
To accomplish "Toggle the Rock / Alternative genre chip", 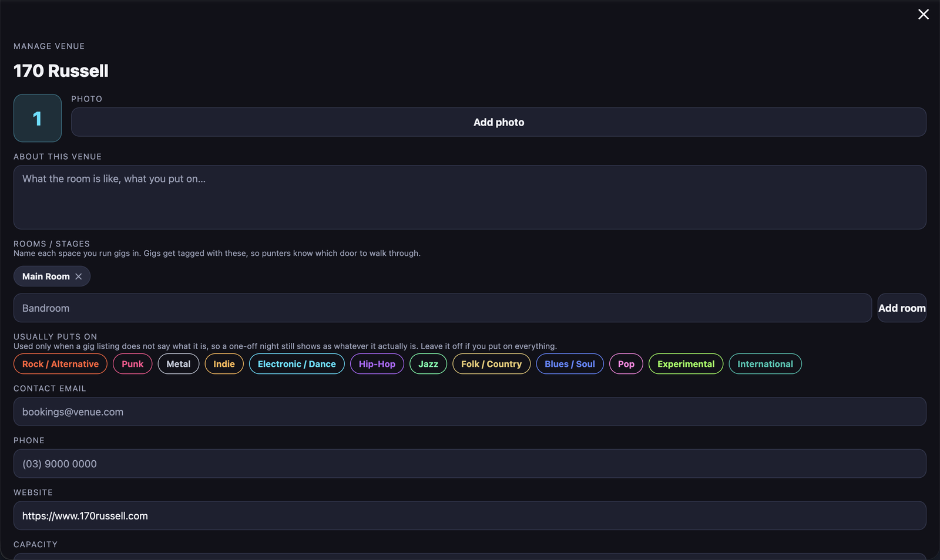I will [x=61, y=364].
